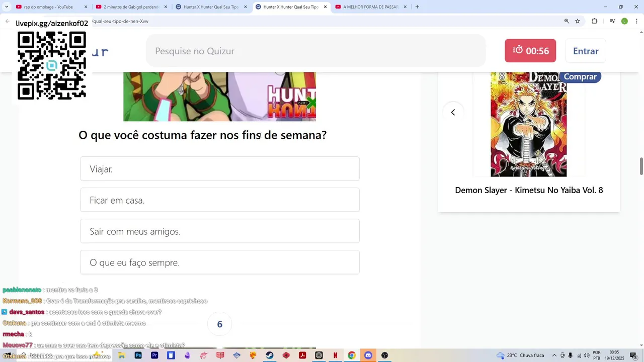Open the Chrome profile avatar
Viewport: 644px width, 362px height.
pos(624,21)
